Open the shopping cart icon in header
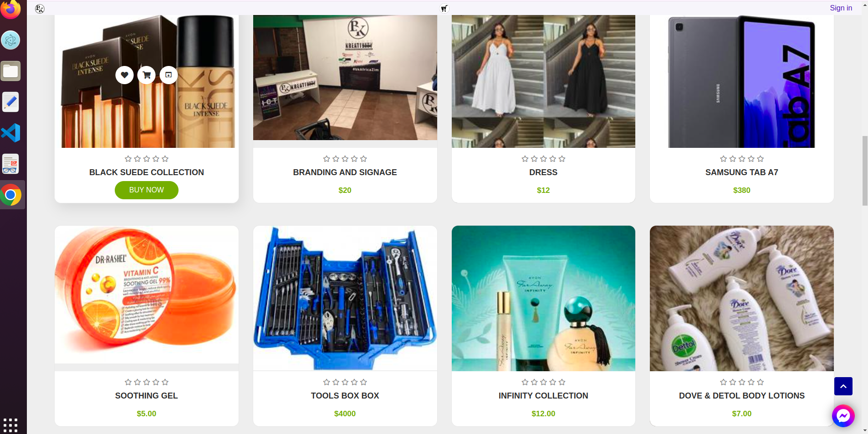Screen dimensions: 868x434 pyautogui.click(x=444, y=8)
